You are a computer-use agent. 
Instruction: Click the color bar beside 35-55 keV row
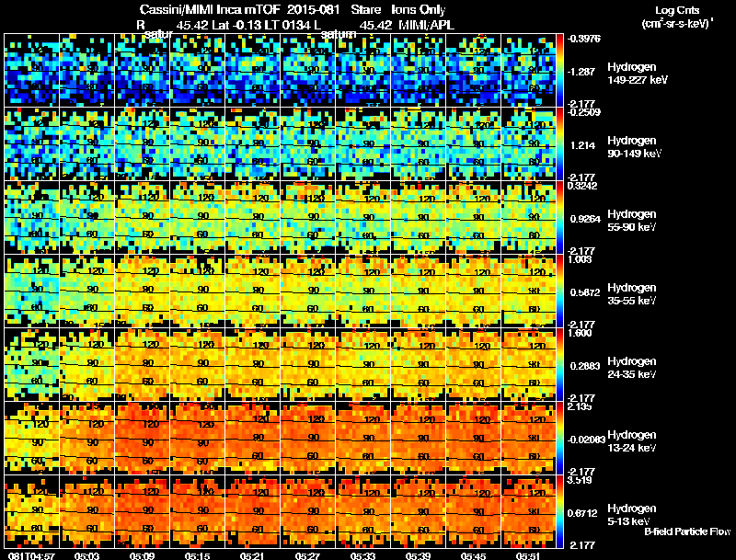[559, 291]
